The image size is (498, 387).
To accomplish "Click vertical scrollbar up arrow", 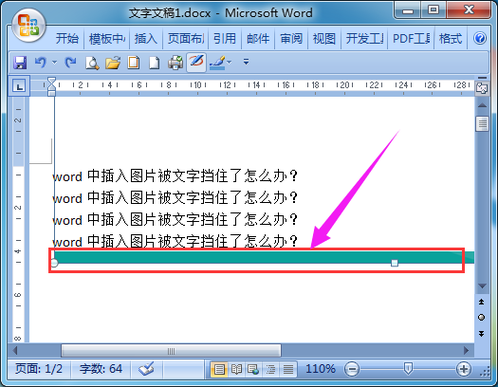I will click(482, 105).
